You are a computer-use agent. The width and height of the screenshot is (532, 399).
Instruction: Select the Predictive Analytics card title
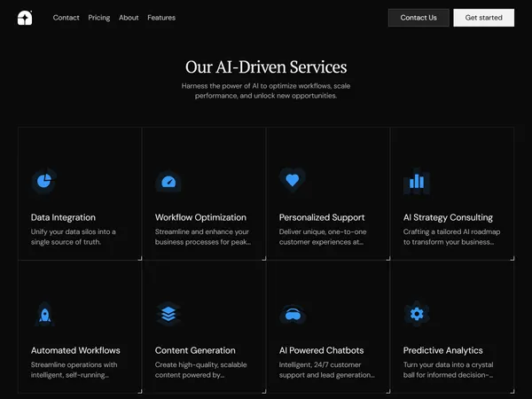tap(442, 350)
